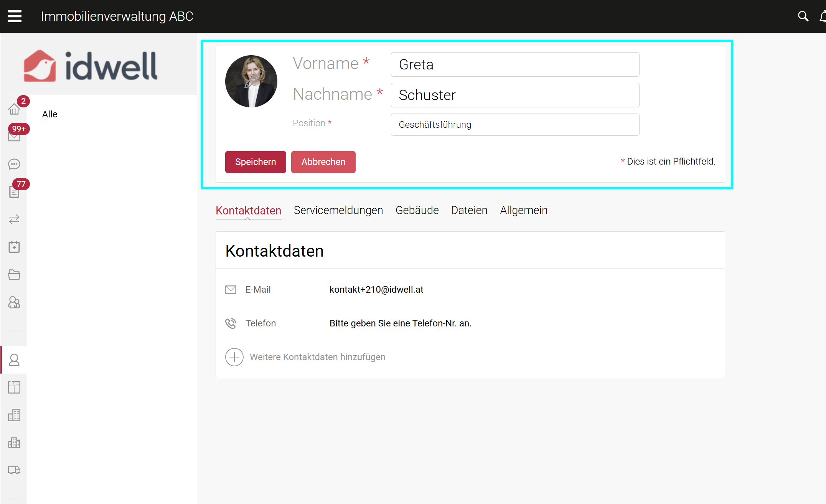Image resolution: width=826 pixels, height=504 pixels.
Task: Open the messages envelope icon
Action: pos(14,136)
